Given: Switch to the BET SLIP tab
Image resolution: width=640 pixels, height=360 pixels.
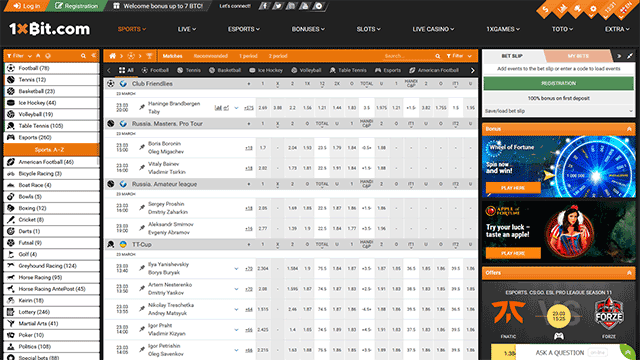Looking at the screenshot, I should (x=512, y=56).
